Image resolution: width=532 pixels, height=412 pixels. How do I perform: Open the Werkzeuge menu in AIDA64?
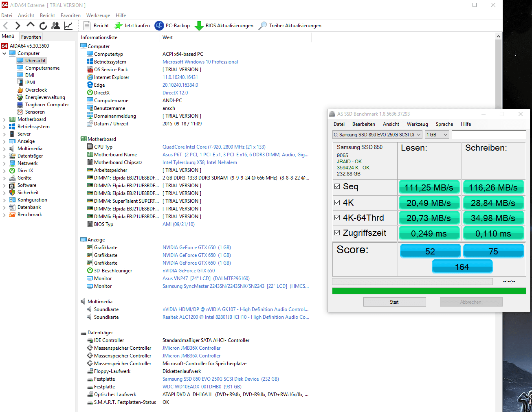pos(98,15)
